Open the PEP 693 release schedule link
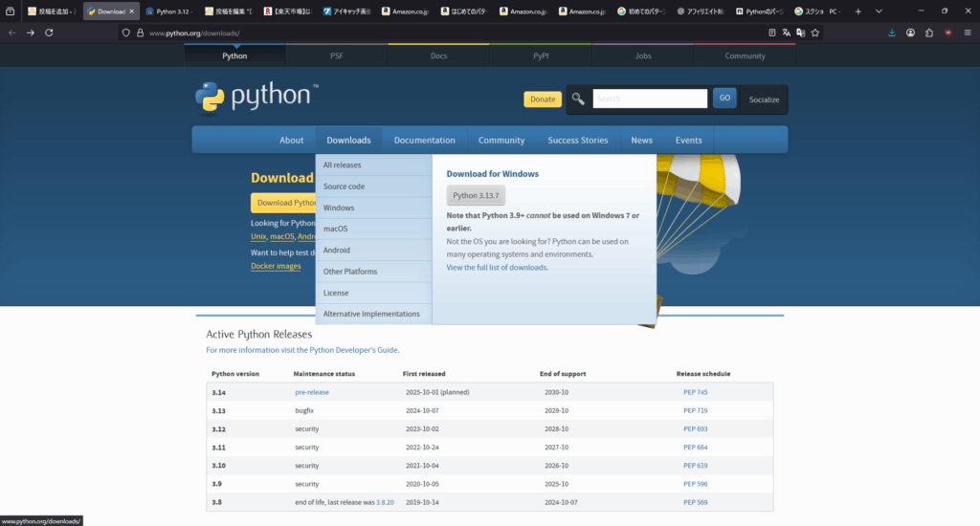 coord(695,429)
